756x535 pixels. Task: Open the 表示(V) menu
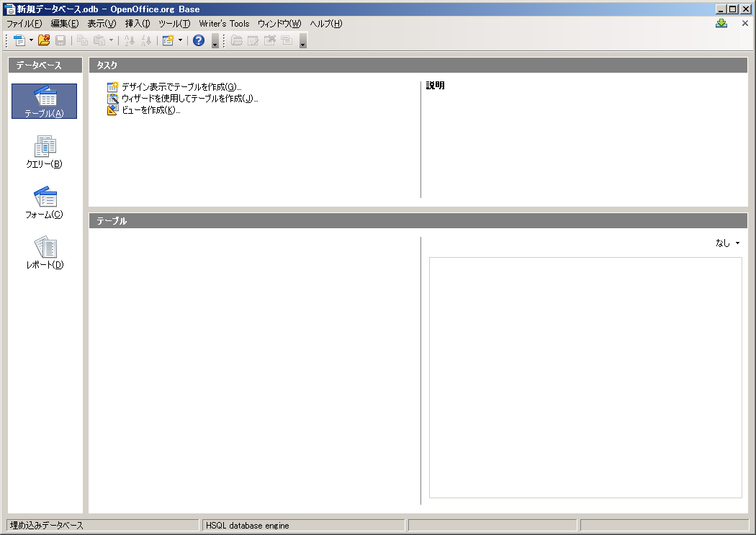[102, 24]
